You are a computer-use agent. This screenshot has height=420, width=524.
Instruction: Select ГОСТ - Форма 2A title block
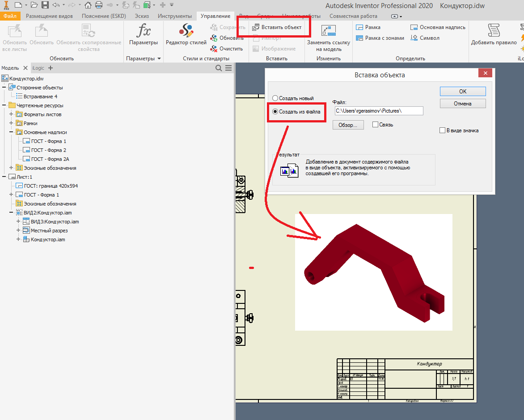46,159
